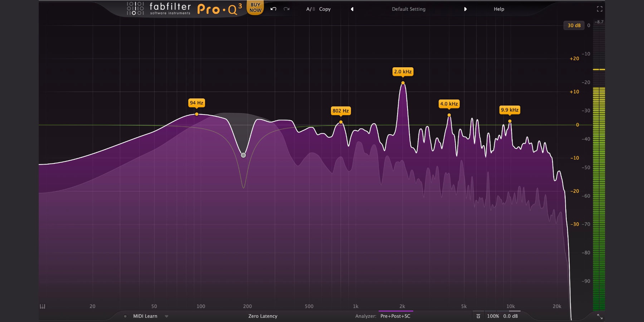Image resolution: width=644 pixels, height=322 pixels.
Task: Open the Zero Latency processing mode menu
Action: [x=264, y=316]
